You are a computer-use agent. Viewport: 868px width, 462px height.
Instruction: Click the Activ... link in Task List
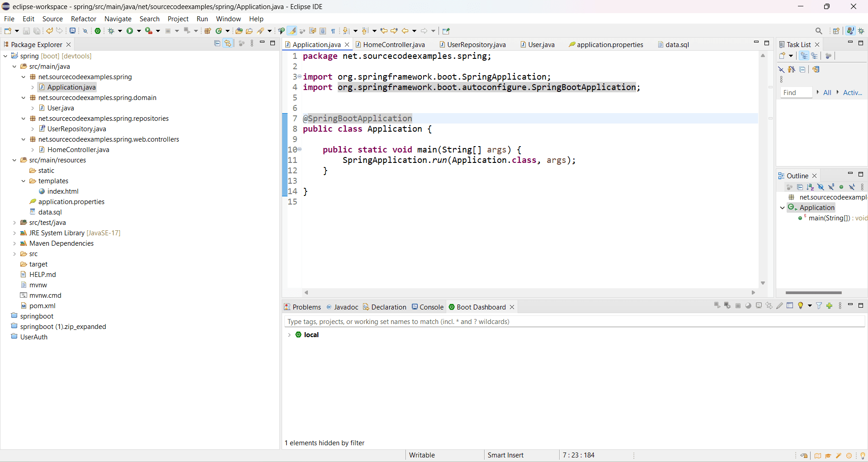(853, 92)
